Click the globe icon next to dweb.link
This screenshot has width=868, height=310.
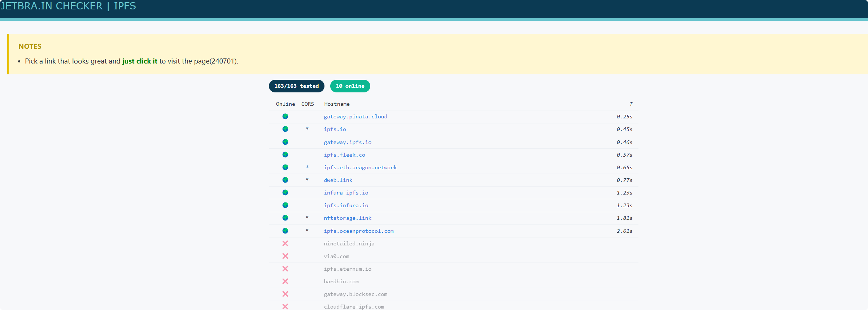[x=285, y=180]
